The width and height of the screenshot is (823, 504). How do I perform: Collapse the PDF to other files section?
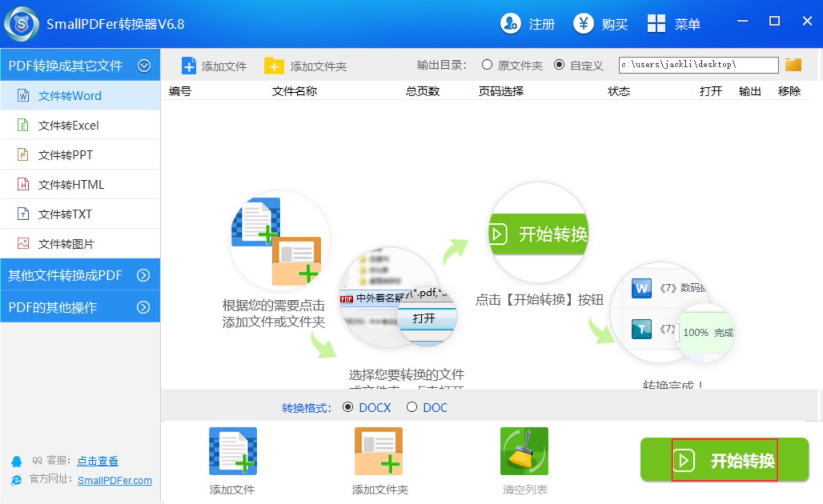[144, 66]
